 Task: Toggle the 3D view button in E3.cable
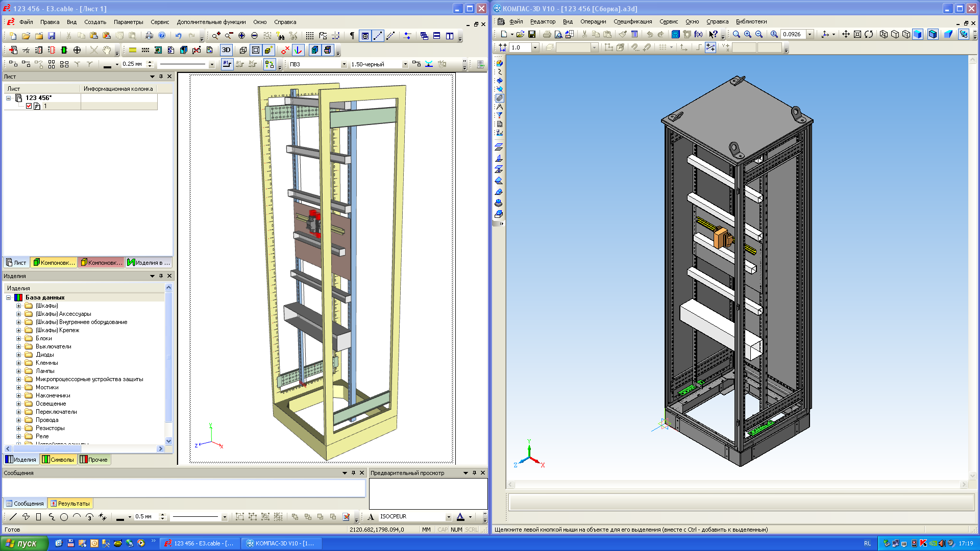click(226, 50)
